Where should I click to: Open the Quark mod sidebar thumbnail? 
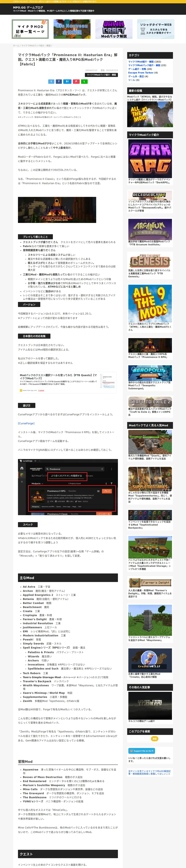pyautogui.click(x=150, y=442)
